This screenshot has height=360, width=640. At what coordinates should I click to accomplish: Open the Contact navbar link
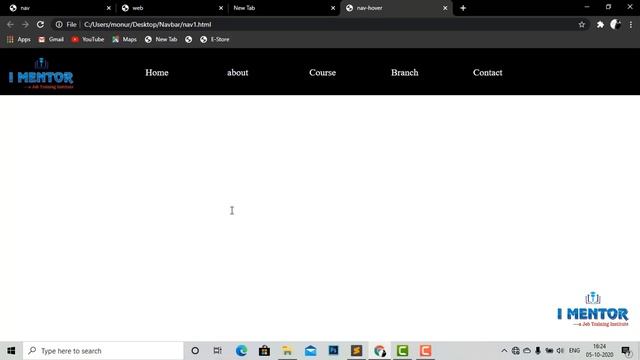click(487, 73)
